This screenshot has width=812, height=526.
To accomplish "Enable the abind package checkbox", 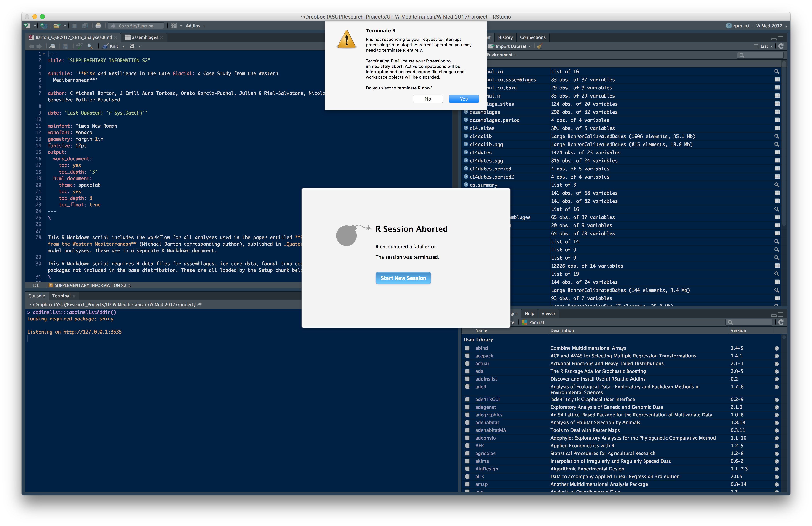I will tap(467, 348).
